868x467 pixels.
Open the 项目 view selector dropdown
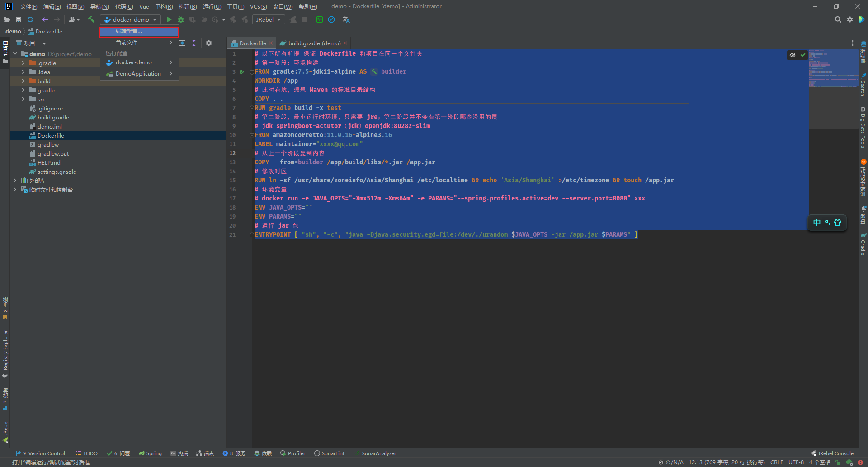tap(31, 43)
